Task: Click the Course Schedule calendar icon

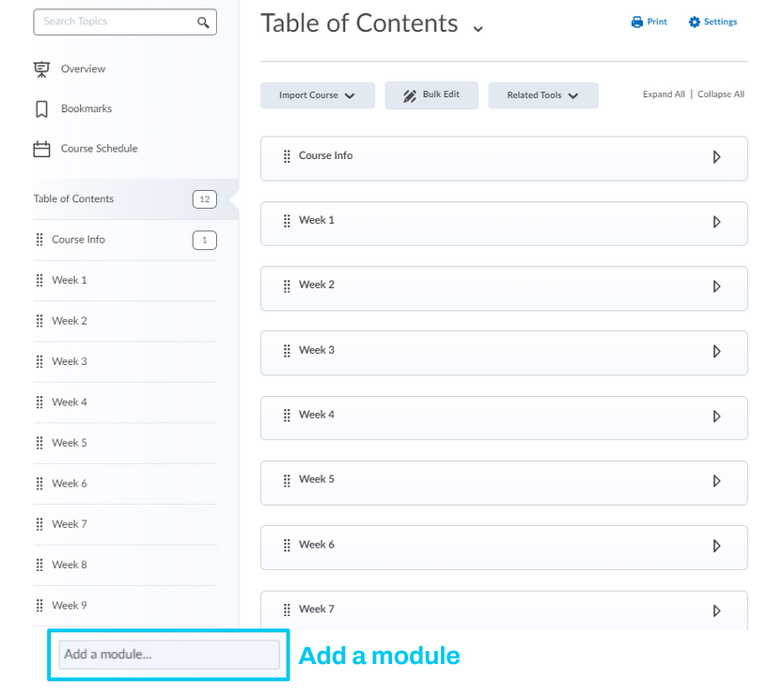Action: coord(41,149)
